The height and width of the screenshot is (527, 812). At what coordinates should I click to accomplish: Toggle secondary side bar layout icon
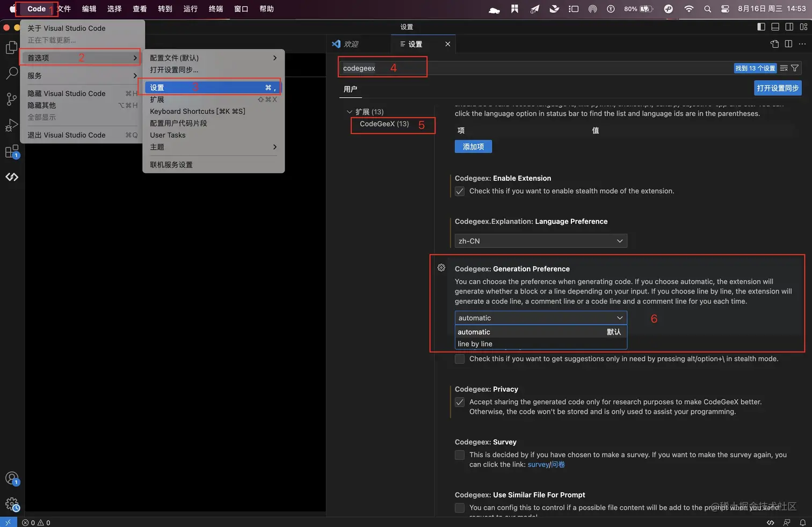(789, 27)
